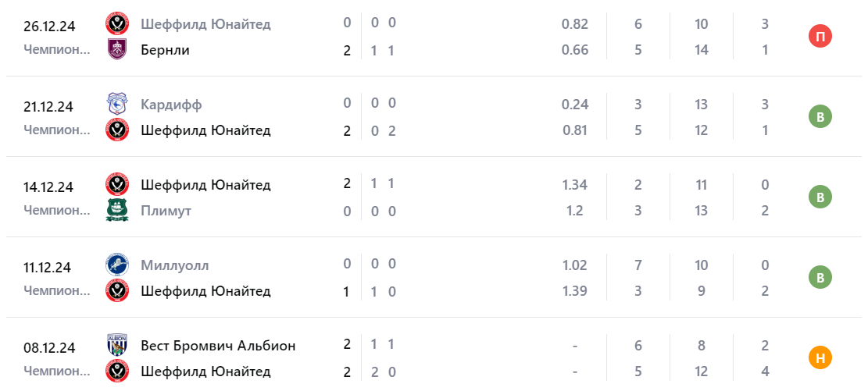The image size is (868, 391).
Task: Click Sheffield United crest in the 14.12.24 match
Action: pyautogui.click(x=116, y=185)
